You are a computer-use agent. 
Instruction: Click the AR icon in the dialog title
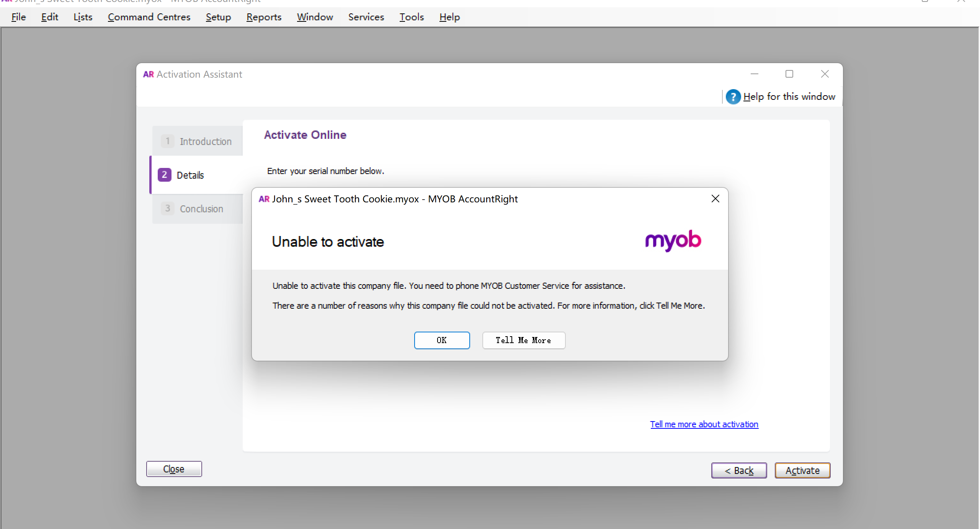(x=264, y=199)
